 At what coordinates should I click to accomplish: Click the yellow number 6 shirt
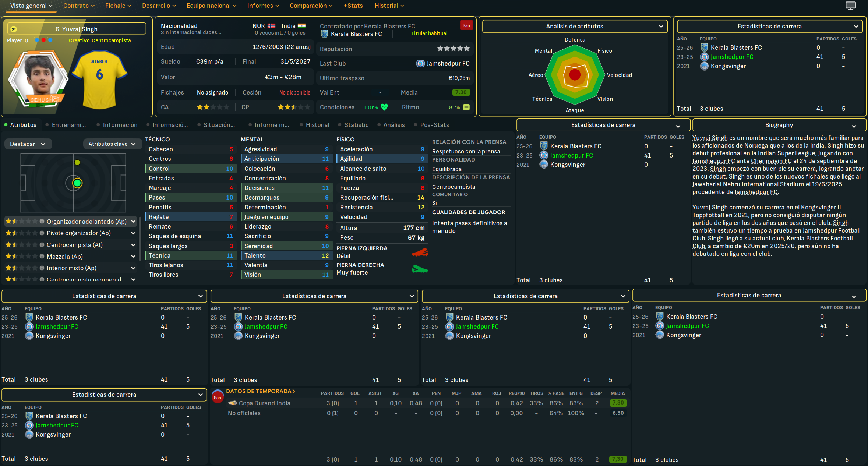pos(99,79)
